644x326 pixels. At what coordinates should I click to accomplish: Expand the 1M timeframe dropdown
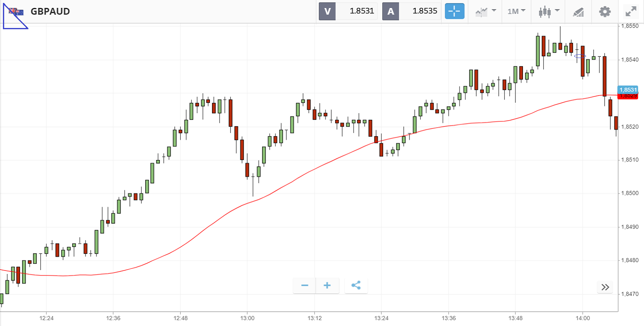pos(516,11)
